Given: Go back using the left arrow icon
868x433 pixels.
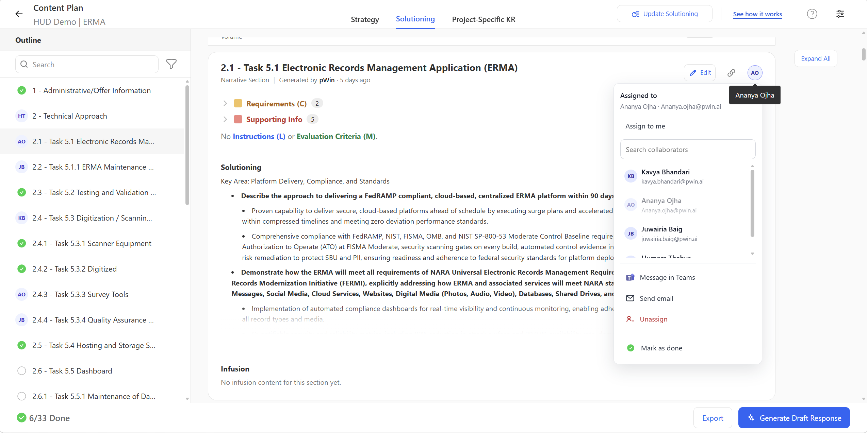Looking at the screenshot, I should [x=19, y=14].
